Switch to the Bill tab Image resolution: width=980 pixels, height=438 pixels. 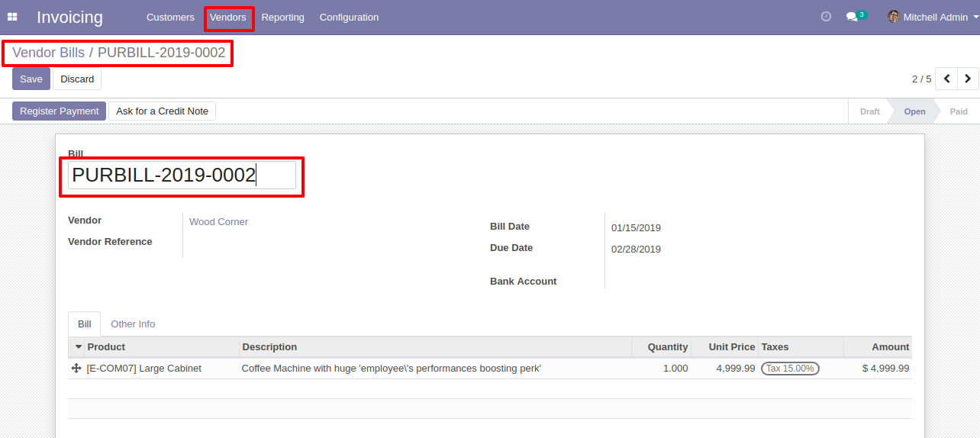pyautogui.click(x=84, y=324)
